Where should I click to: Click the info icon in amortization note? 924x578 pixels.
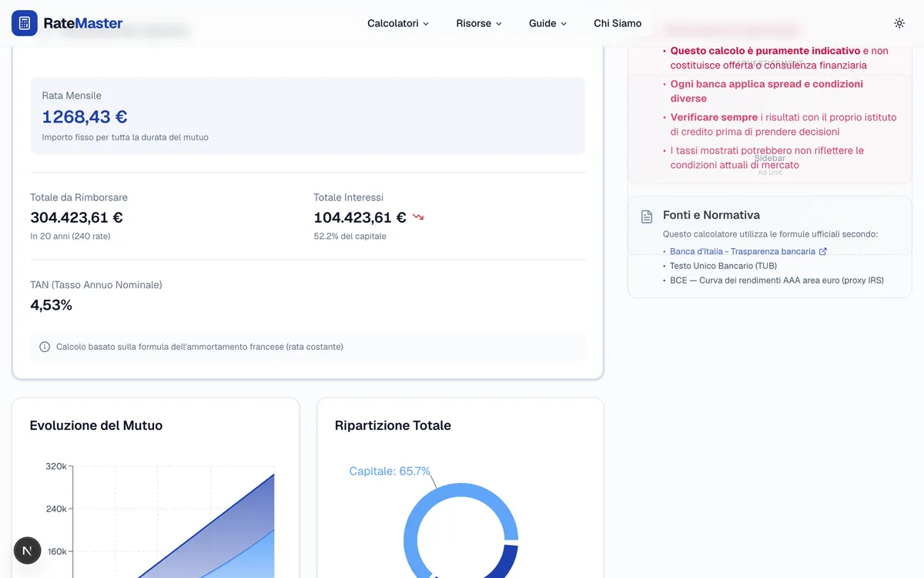point(45,347)
